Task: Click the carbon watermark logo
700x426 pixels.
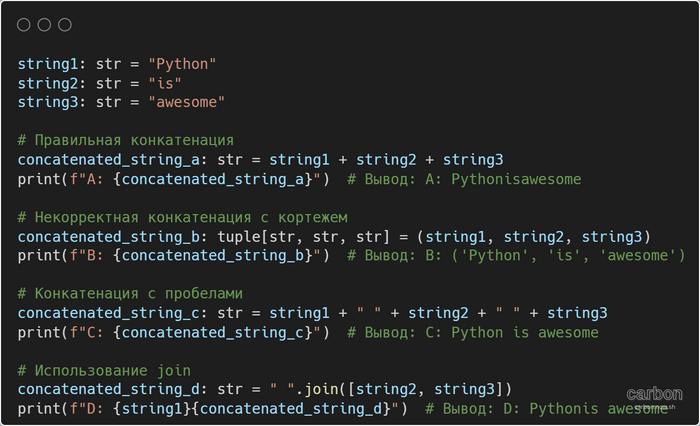Action: coord(653,395)
